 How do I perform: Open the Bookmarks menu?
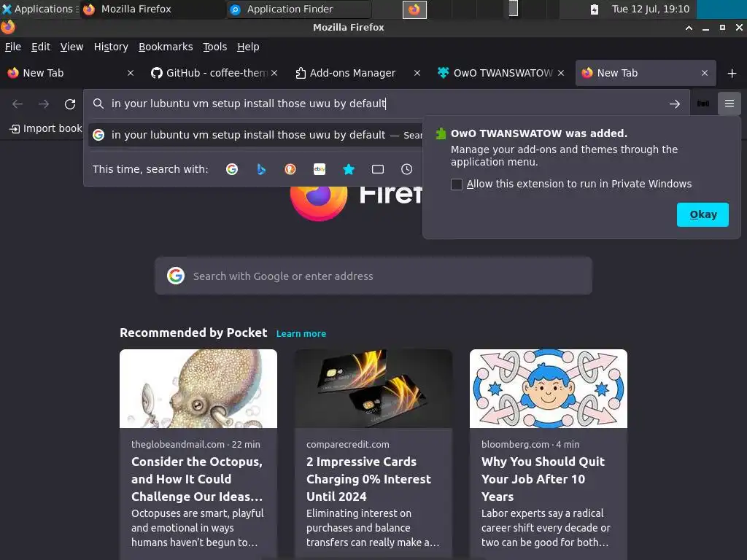[166, 47]
